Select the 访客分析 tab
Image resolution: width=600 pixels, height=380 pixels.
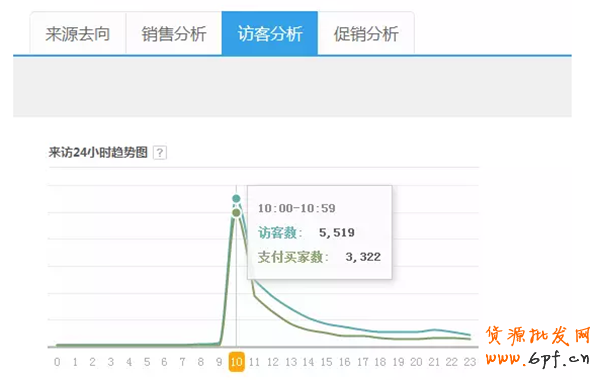[x=270, y=34]
